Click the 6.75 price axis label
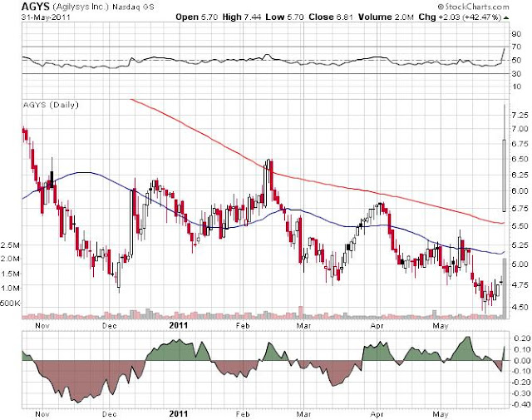 pyautogui.click(x=520, y=144)
